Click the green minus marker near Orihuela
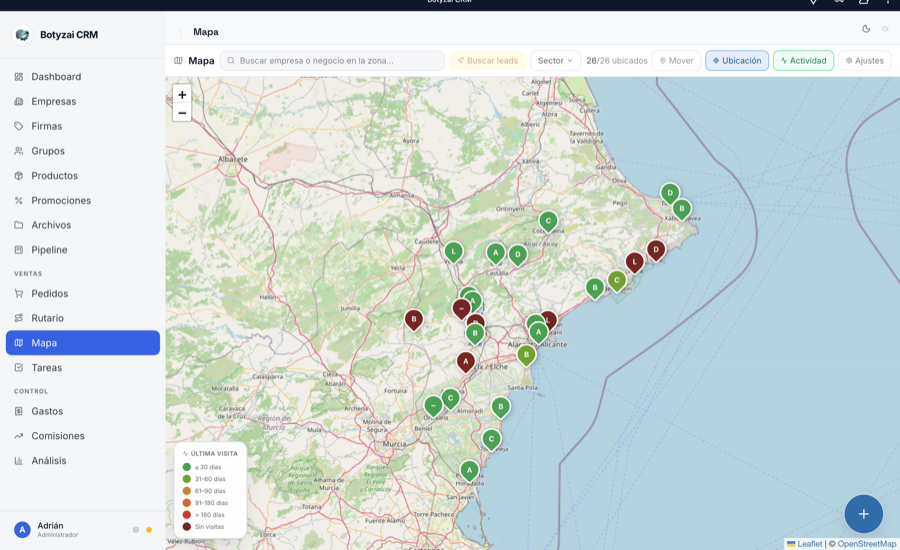 tap(433, 406)
